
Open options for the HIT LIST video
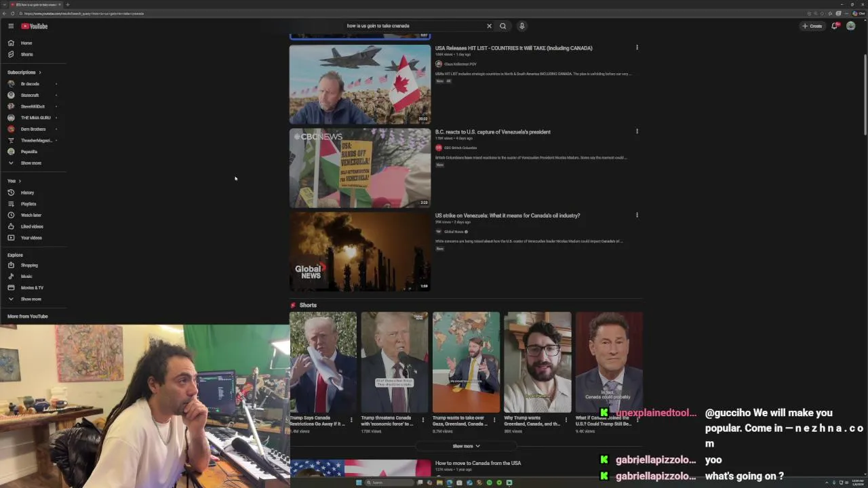point(637,47)
